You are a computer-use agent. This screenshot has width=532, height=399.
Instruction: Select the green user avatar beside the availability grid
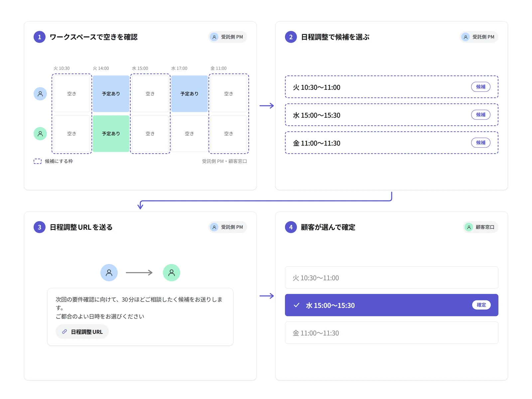[x=40, y=134]
